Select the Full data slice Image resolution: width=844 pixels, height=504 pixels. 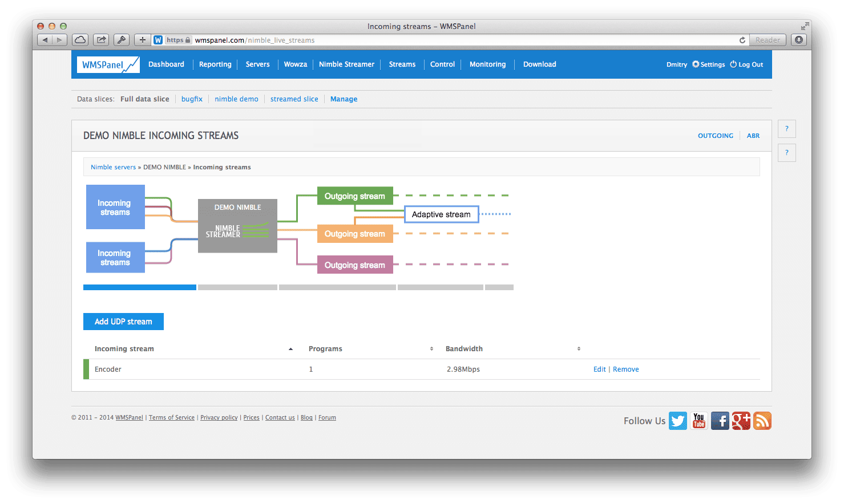145,99
